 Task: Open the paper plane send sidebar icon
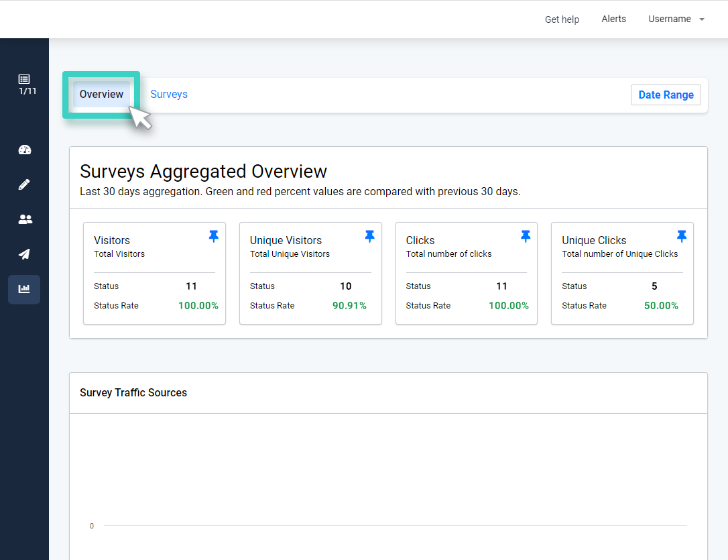point(24,254)
